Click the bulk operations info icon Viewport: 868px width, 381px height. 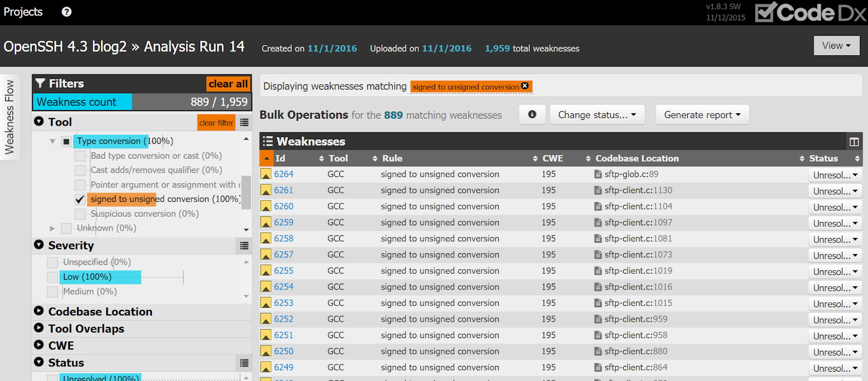(532, 114)
